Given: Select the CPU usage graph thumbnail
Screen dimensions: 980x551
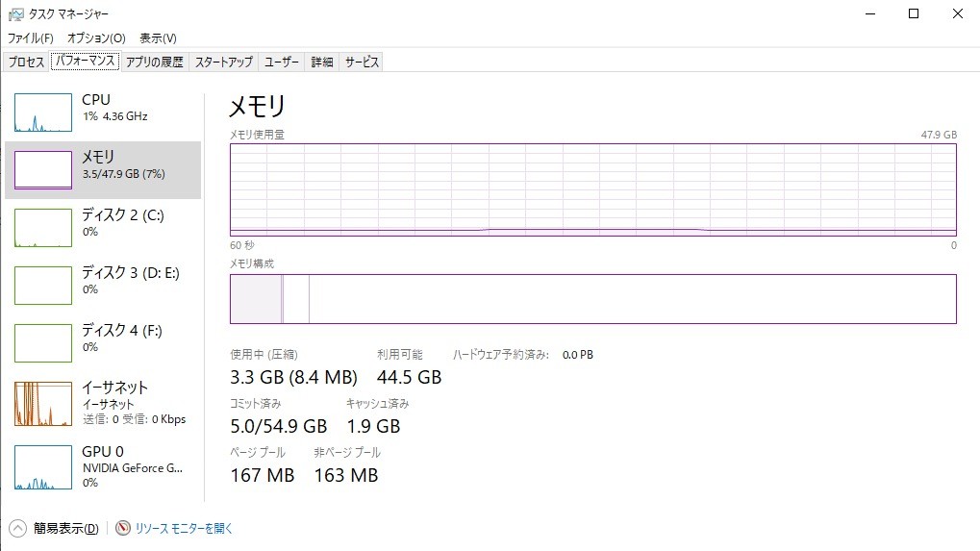Looking at the screenshot, I should tap(43, 113).
